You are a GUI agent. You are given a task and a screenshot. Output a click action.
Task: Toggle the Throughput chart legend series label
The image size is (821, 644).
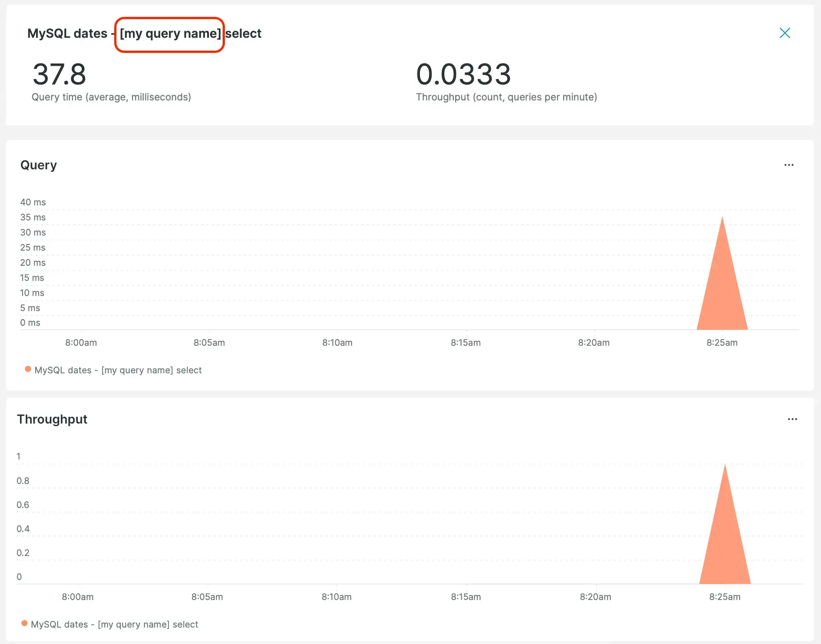point(114,624)
